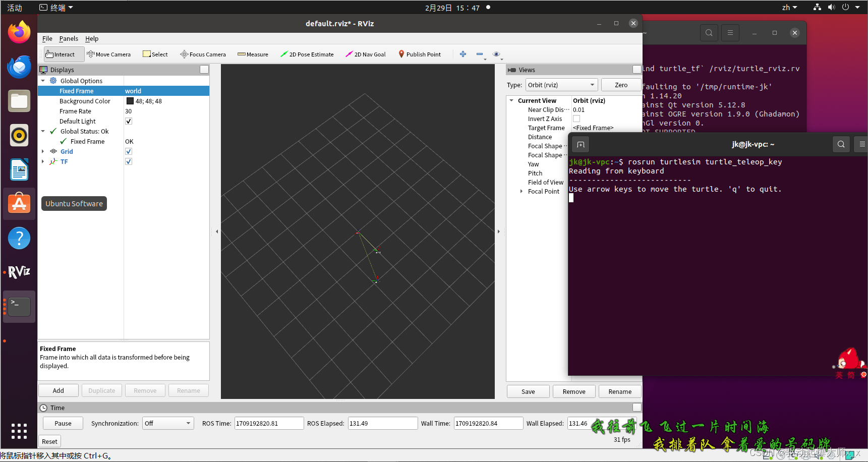Screen dimensions: 868x462
Task: Toggle the Default Light checkbox
Action: (129, 121)
